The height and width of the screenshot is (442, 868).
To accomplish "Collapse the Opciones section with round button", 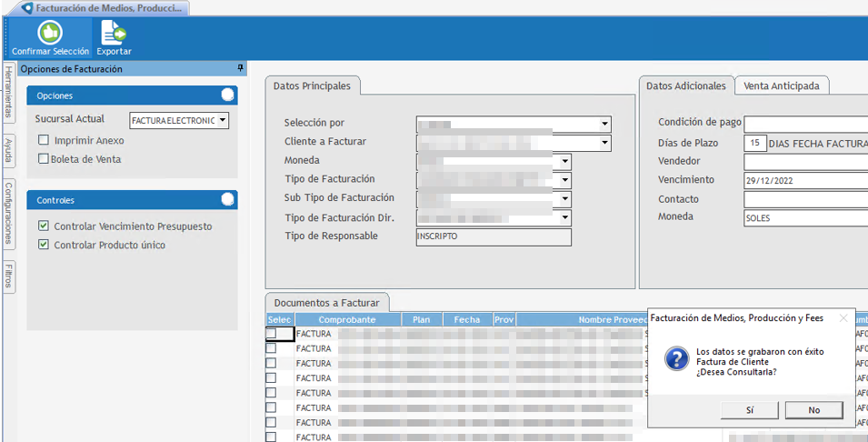I will tap(227, 95).
